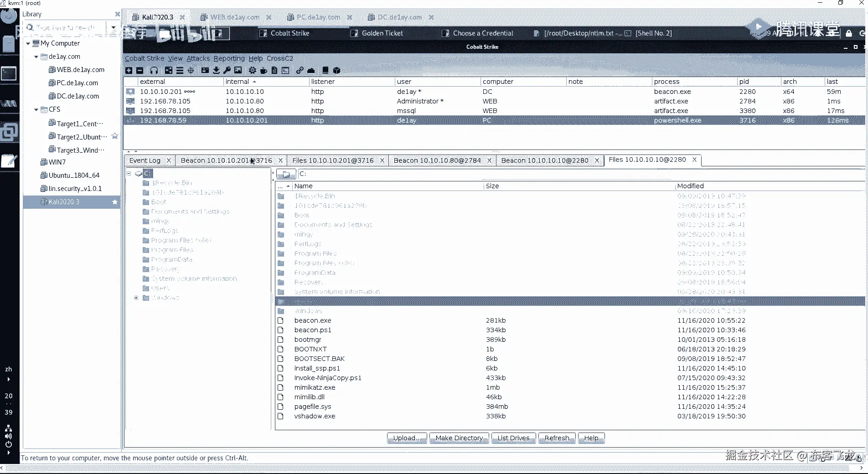Switch to pivot graph view icon
This screenshot has height=474, width=868.
point(169,70)
